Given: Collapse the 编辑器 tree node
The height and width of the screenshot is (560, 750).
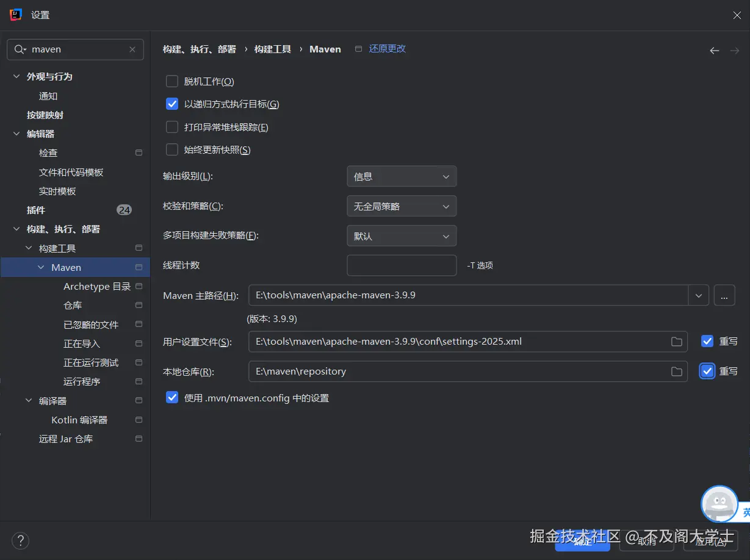Looking at the screenshot, I should (x=16, y=134).
